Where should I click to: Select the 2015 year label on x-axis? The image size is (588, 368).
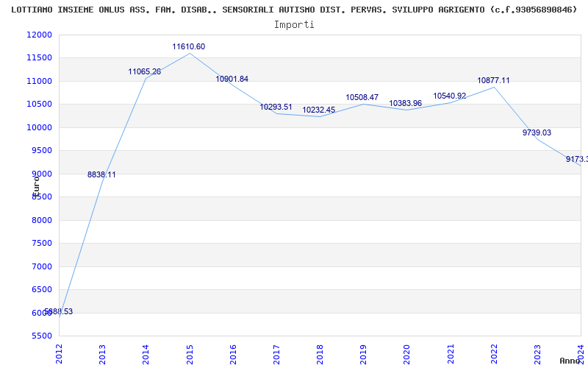click(x=190, y=353)
